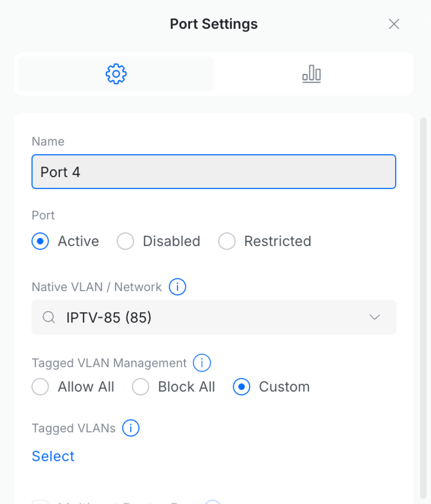The height and width of the screenshot is (504, 431).
Task: Click the Select link for Tagged VLANs
Action: pyautogui.click(x=53, y=456)
